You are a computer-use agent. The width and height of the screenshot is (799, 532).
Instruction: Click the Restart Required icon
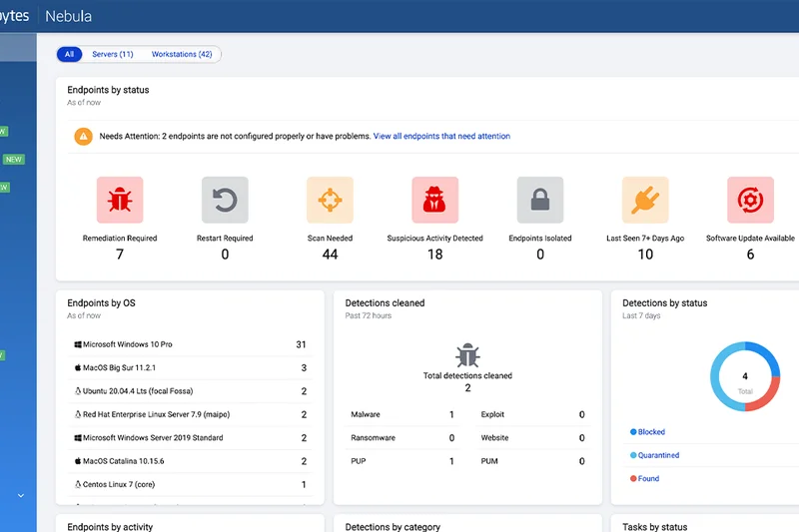[x=225, y=200]
